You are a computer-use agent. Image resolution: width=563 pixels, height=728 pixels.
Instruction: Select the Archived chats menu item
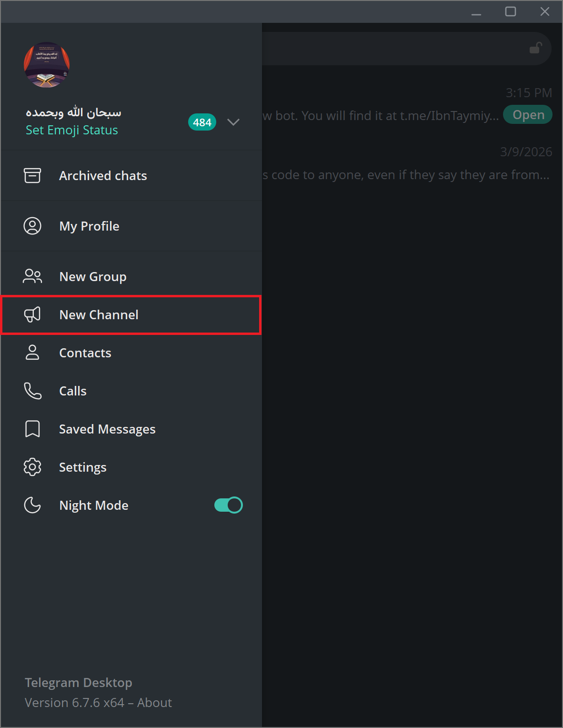point(103,176)
